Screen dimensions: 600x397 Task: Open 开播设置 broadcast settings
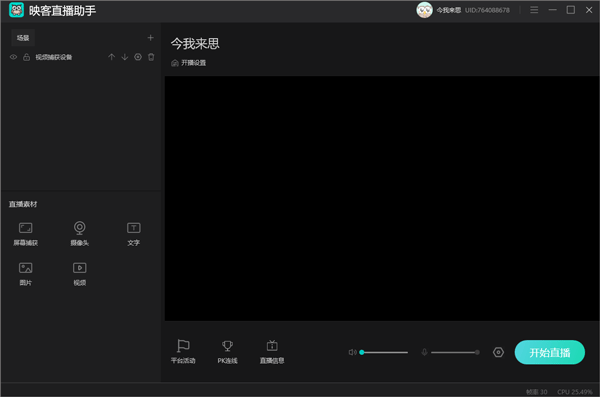tap(189, 63)
